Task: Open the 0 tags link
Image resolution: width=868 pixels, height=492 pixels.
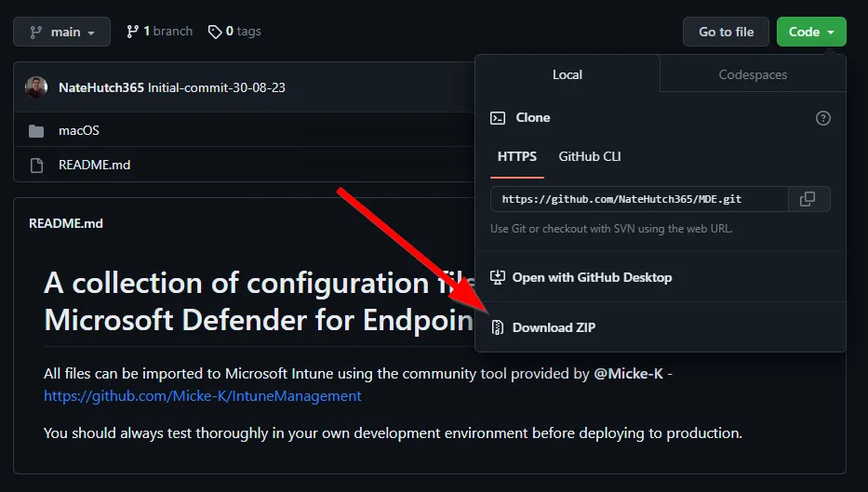Action: (234, 32)
